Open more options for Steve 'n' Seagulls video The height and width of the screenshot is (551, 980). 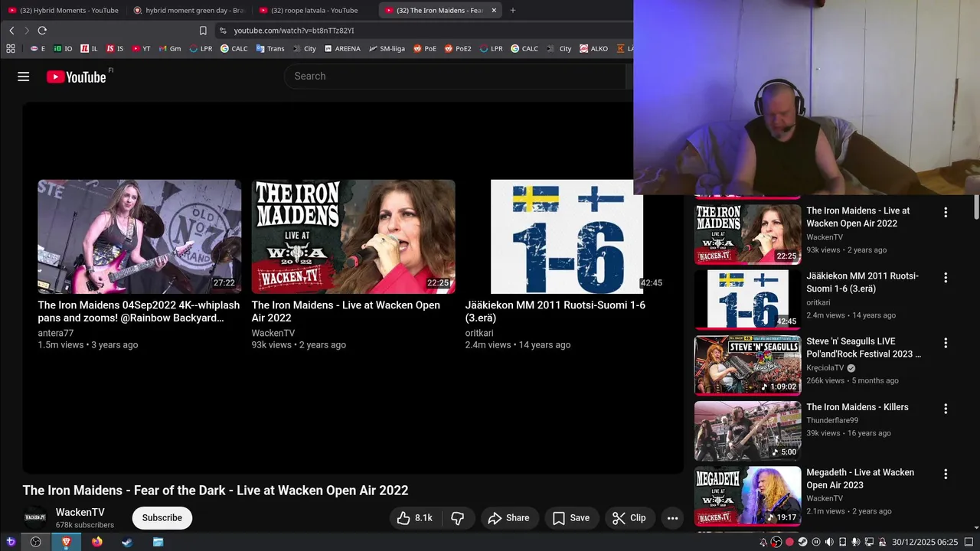pyautogui.click(x=946, y=343)
